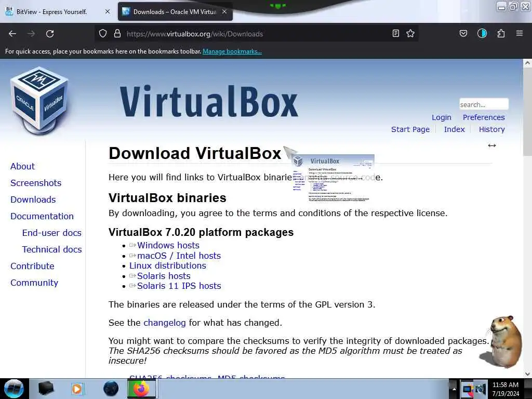Open Contribute in the sidebar
The height and width of the screenshot is (399, 532).
(32, 266)
